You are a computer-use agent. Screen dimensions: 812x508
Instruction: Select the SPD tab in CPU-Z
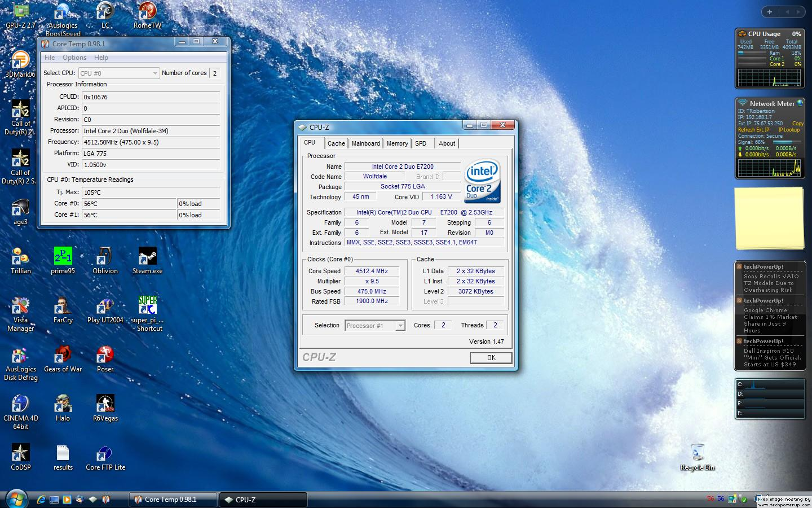click(421, 143)
